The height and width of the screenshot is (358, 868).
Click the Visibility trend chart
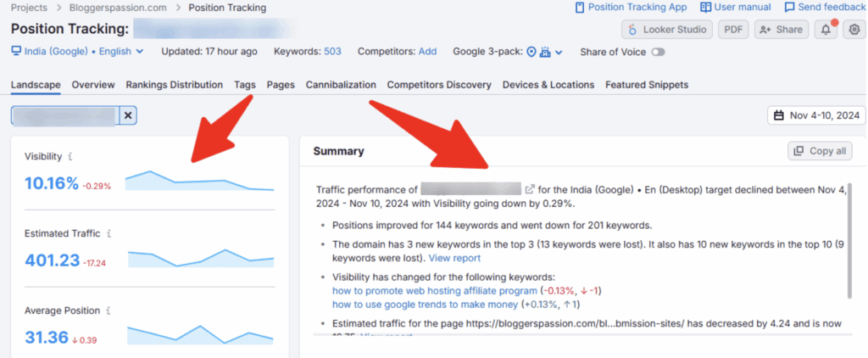[199, 180]
